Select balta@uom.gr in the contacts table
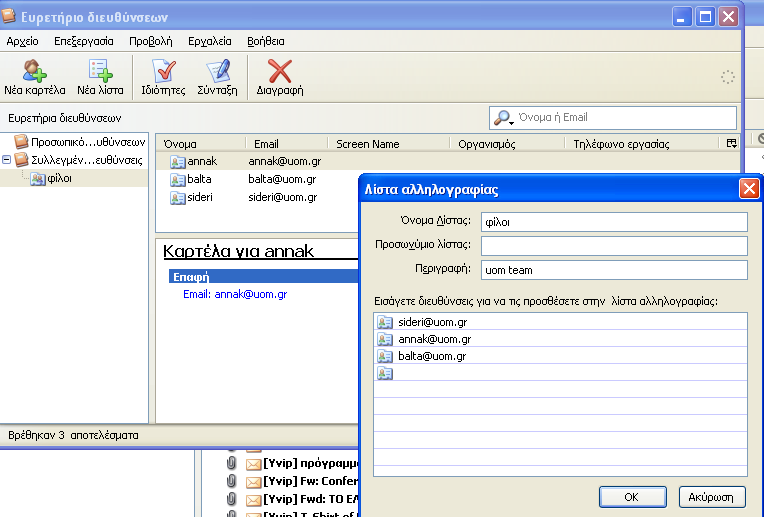This screenshot has height=517, width=764. [282, 179]
